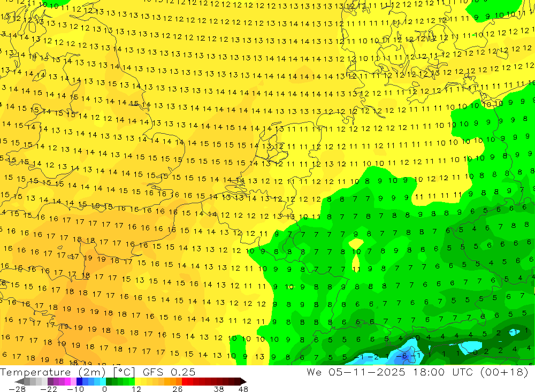Click the dark purple legend swatch
Screen dimensions: 535x392
tap(50, 381)
